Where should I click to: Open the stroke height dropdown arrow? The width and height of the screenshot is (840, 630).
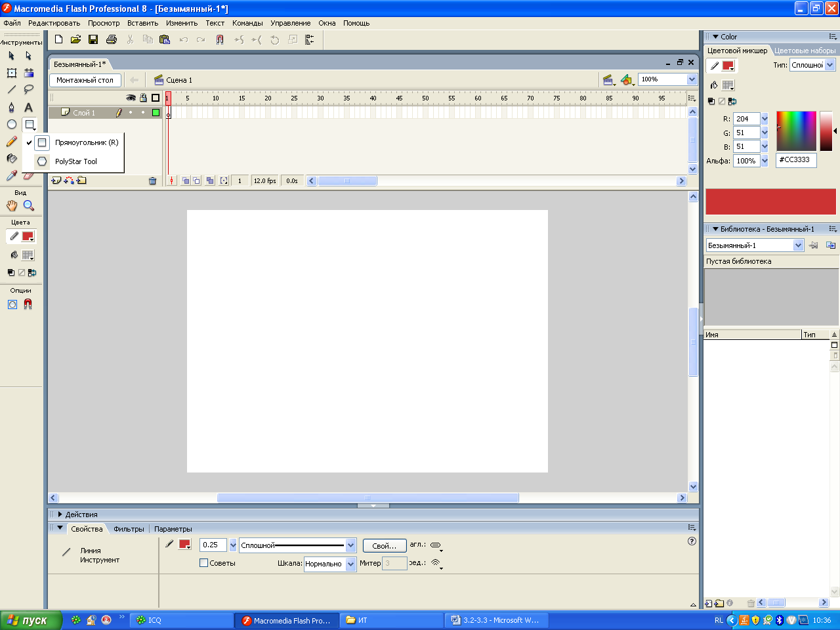233,545
